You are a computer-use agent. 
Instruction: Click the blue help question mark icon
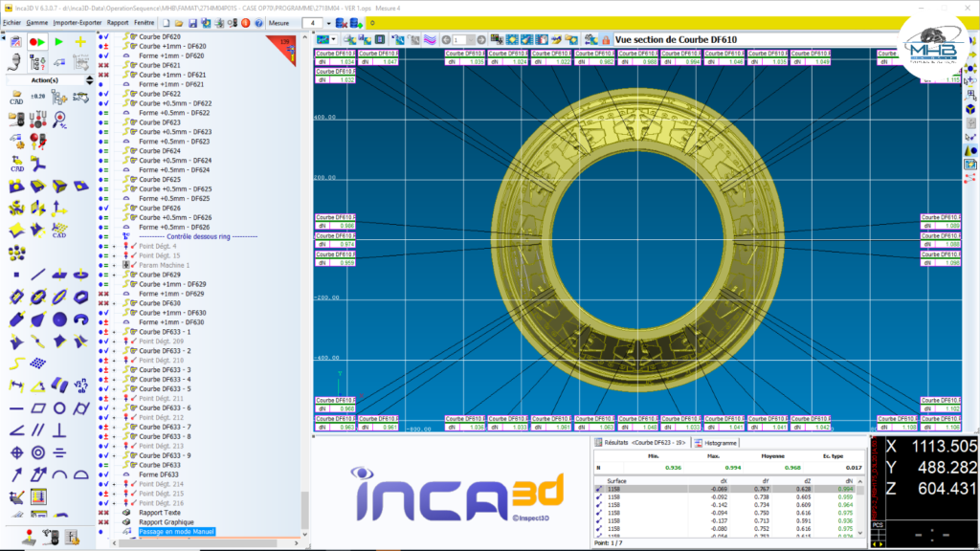(259, 22)
